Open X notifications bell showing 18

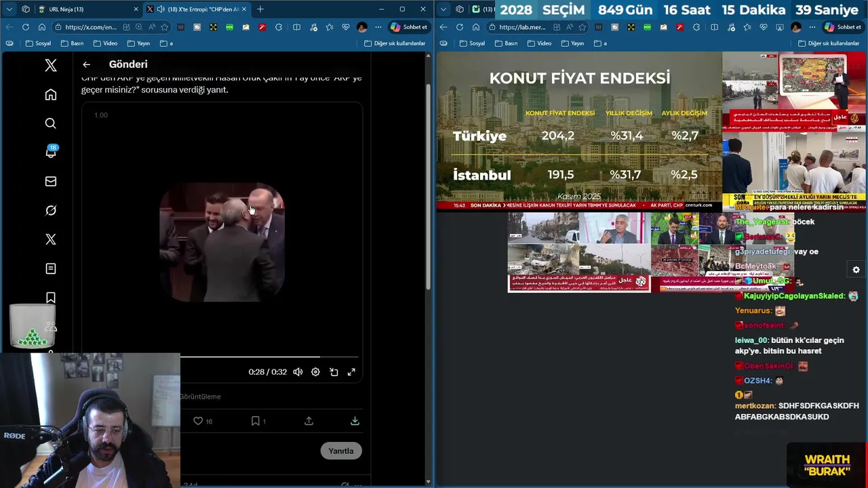[51, 152]
